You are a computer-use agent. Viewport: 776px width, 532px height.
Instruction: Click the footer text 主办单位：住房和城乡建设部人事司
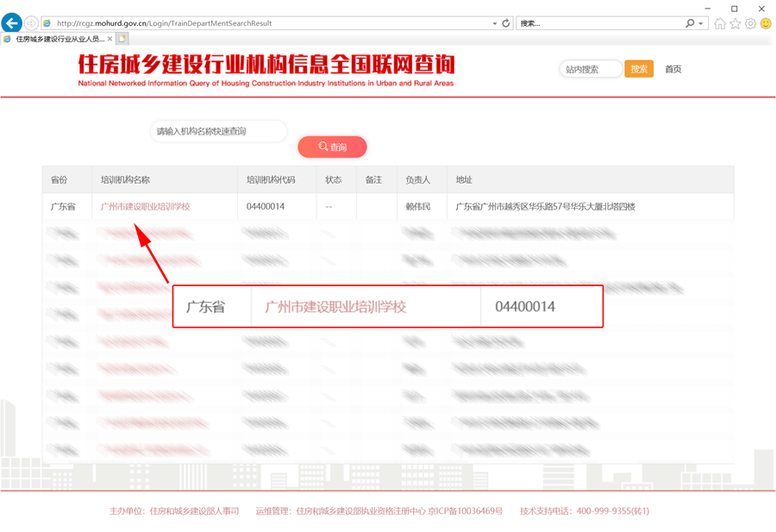click(x=174, y=510)
